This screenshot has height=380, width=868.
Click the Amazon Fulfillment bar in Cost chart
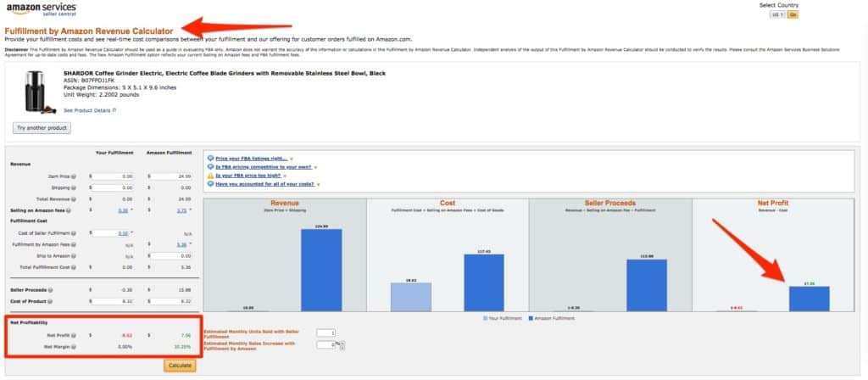(484, 282)
